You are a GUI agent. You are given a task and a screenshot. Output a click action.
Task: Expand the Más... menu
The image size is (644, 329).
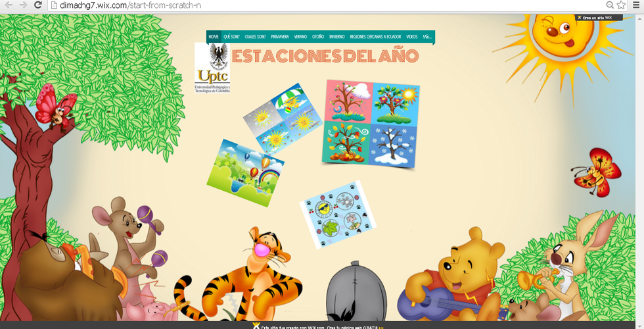[428, 37]
